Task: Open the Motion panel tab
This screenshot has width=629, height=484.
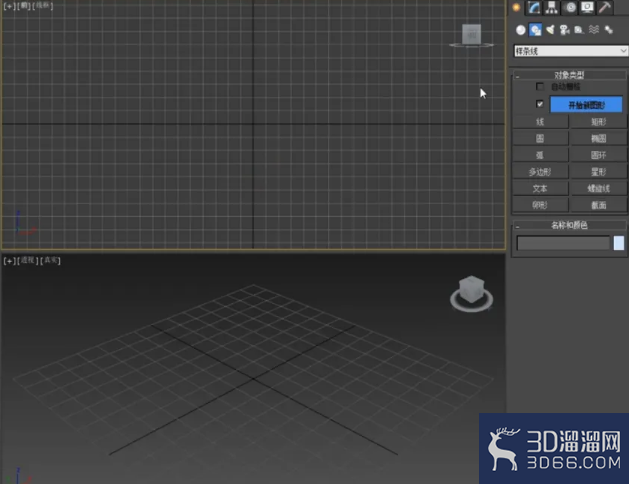Action: tap(570, 7)
